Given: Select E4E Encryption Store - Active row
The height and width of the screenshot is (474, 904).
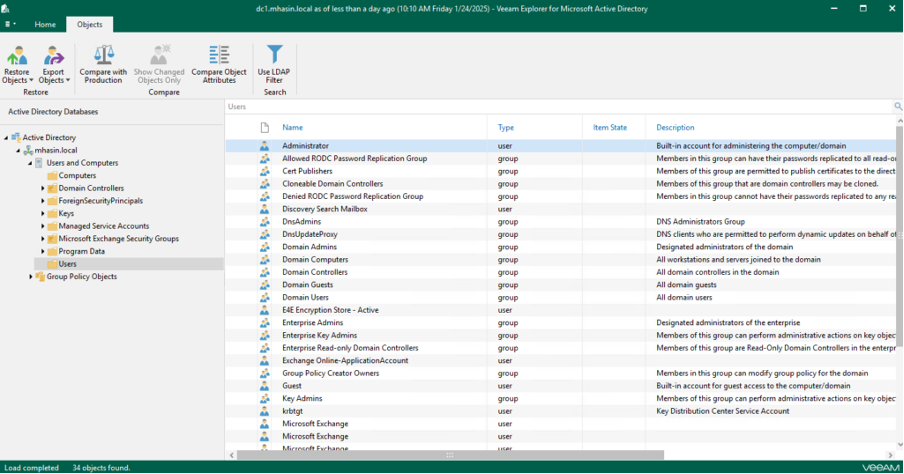Looking at the screenshot, I should [560, 310].
